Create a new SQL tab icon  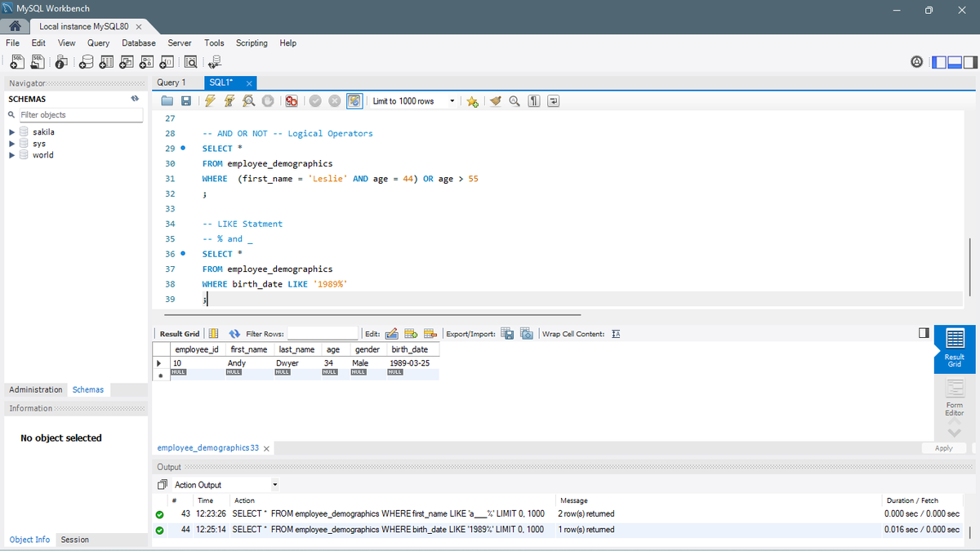[x=16, y=61]
